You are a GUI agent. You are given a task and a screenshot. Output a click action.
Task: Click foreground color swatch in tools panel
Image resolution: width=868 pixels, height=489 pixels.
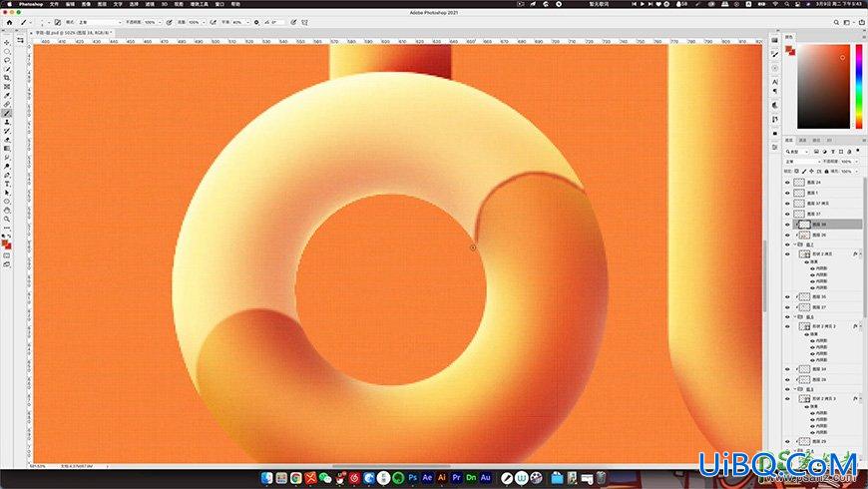coord(5,243)
